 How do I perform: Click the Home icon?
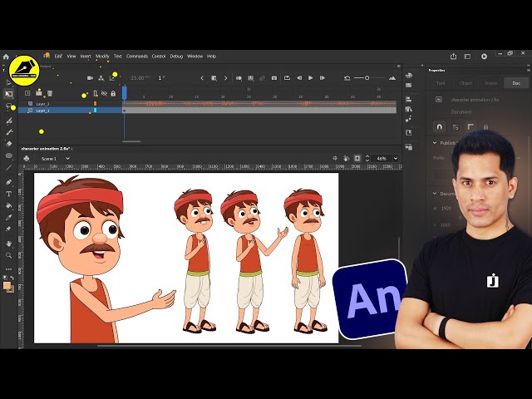(6, 57)
